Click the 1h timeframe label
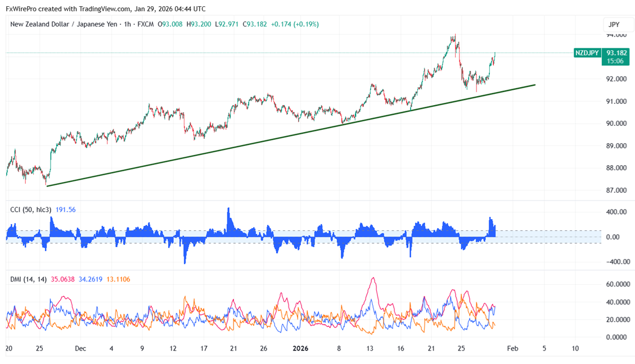Image resolution: width=635 pixels, height=364 pixels. (x=128, y=24)
